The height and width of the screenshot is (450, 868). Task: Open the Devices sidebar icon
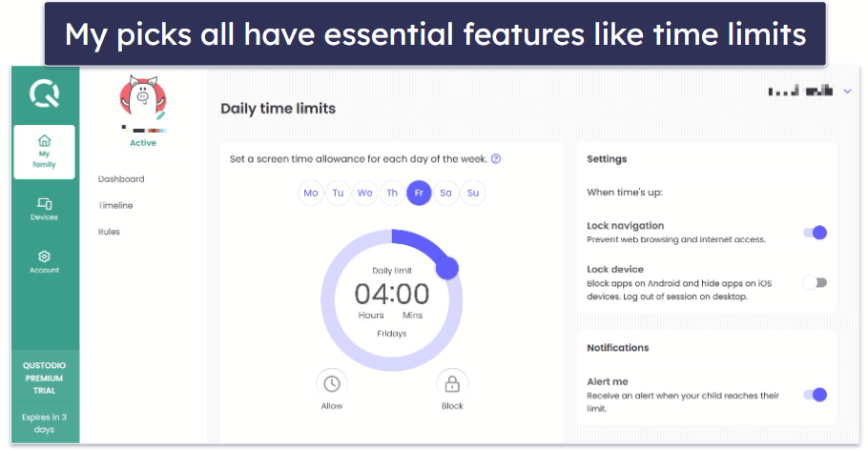pyautogui.click(x=44, y=203)
